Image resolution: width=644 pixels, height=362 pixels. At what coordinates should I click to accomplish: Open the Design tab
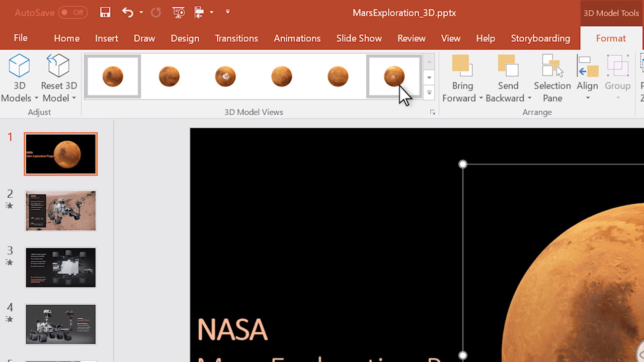coord(185,38)
